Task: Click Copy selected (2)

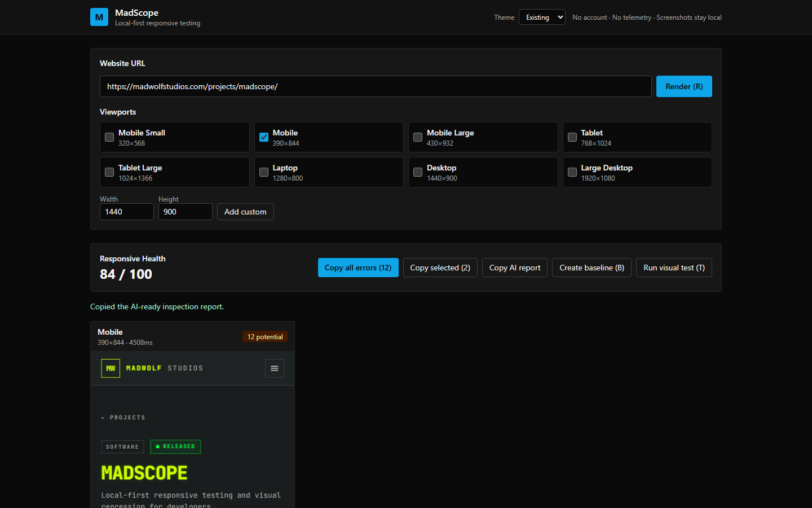Action: tap(440, 268)
